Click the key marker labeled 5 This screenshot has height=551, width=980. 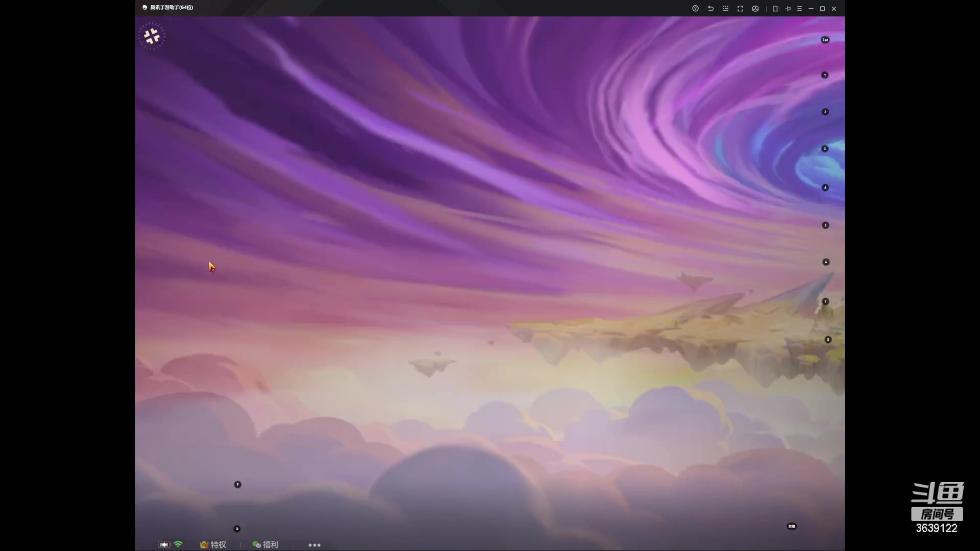(x=825, y=225)
